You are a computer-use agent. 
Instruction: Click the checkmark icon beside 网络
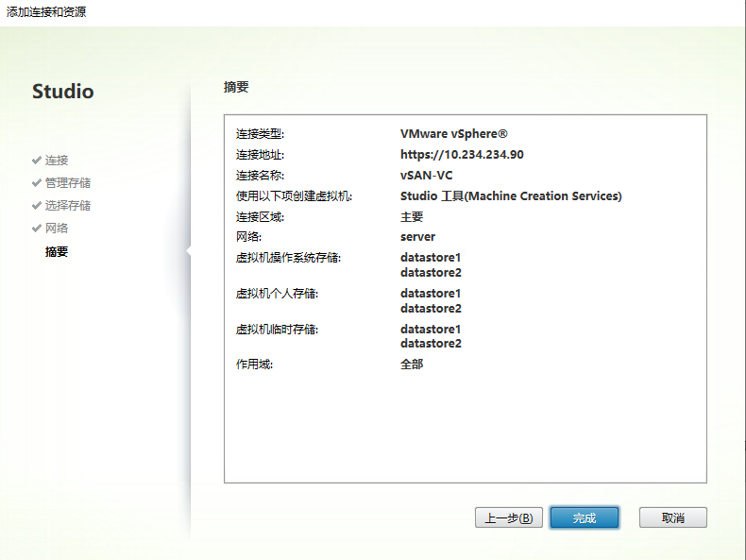(x=36, y=229)
